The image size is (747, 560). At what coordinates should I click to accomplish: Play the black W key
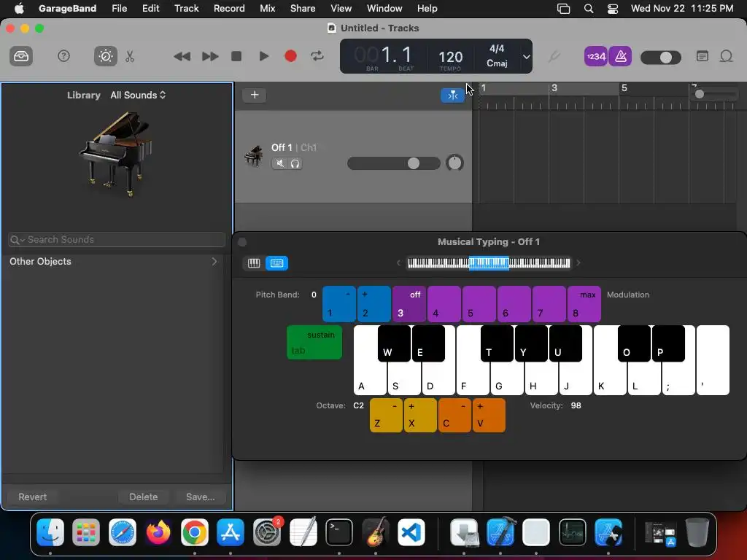pos(394,343)
